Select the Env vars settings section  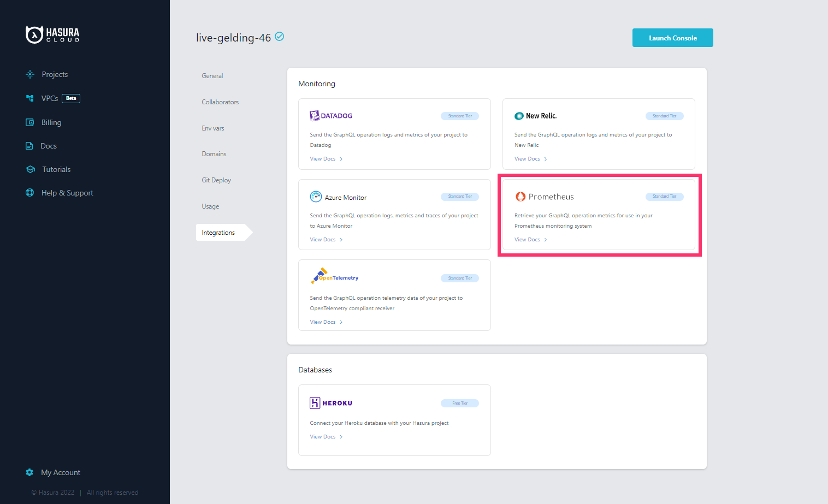(213, 128)
